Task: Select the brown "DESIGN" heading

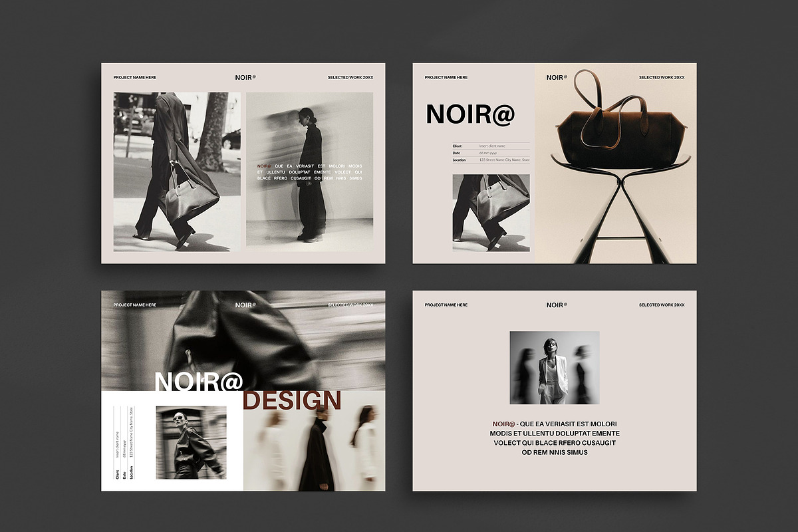Action: coord(292,400)
